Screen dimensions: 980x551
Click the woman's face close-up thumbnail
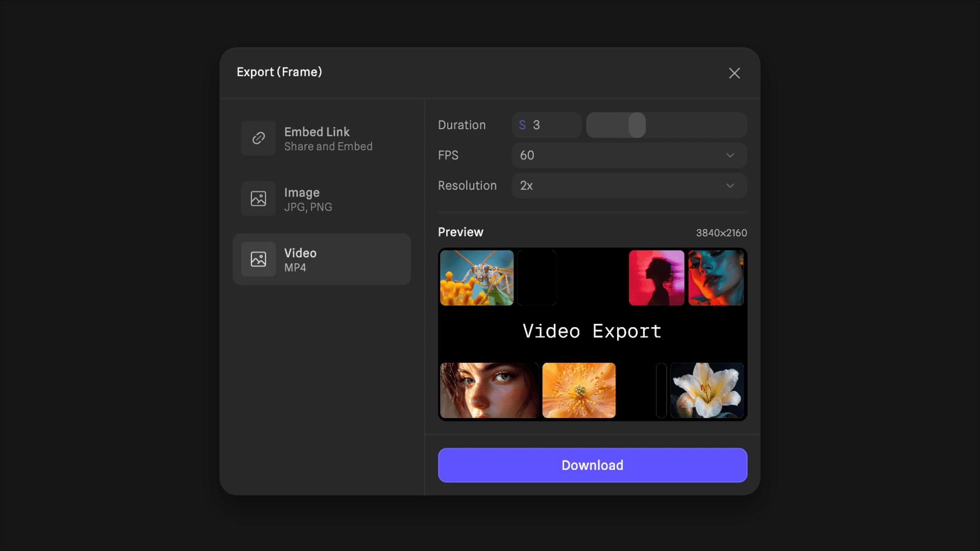click(x=489, y=390)
